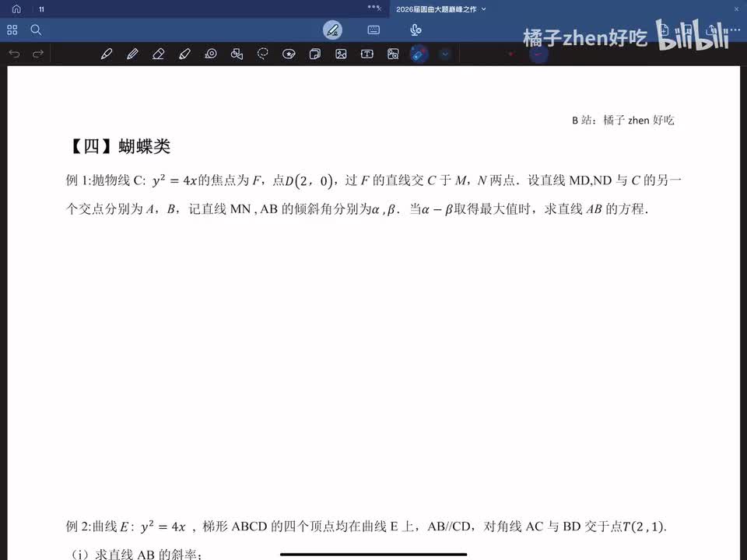Tap the microphone audio recording icon

click(x=416, y=30)
